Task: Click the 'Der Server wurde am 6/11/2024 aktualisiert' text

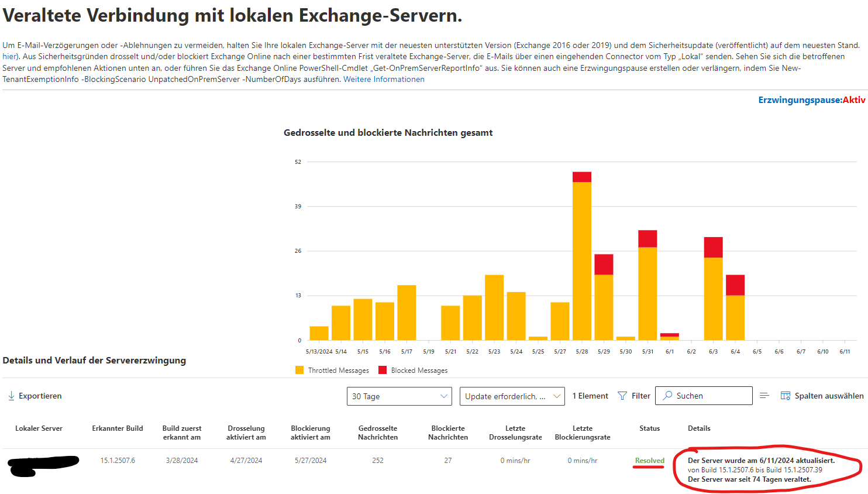Action: 762,461
